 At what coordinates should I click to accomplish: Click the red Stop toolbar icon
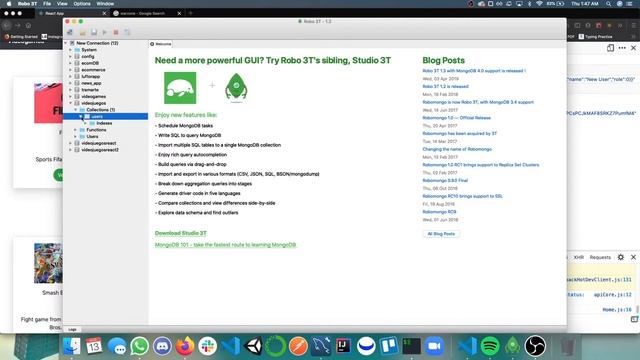coord(116,32)
